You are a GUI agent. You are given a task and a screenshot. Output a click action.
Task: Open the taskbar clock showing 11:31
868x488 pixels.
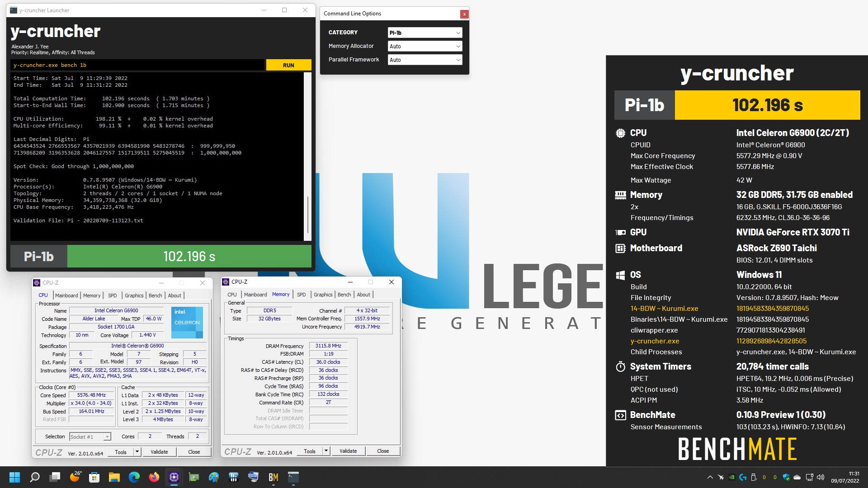(844, 477)
